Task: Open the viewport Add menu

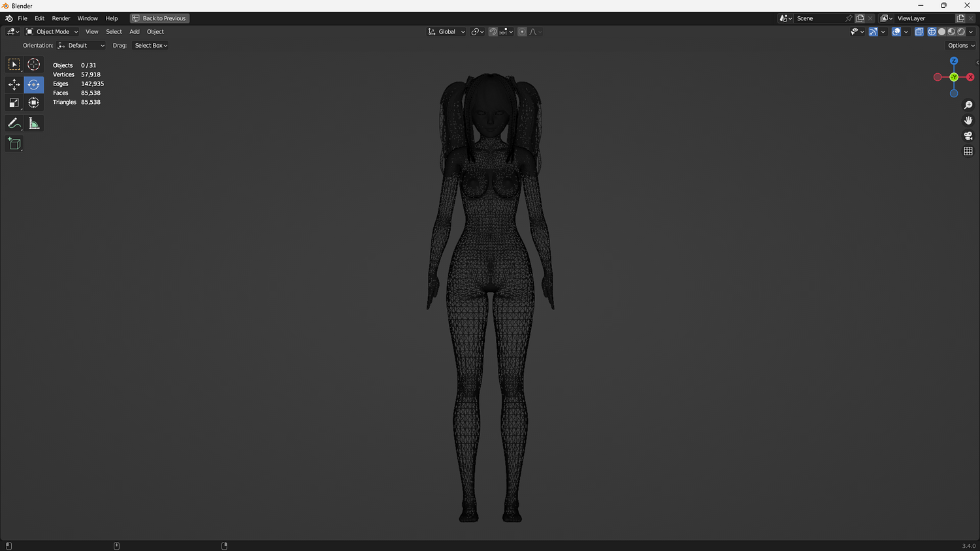Action: [x=135, y=31]
